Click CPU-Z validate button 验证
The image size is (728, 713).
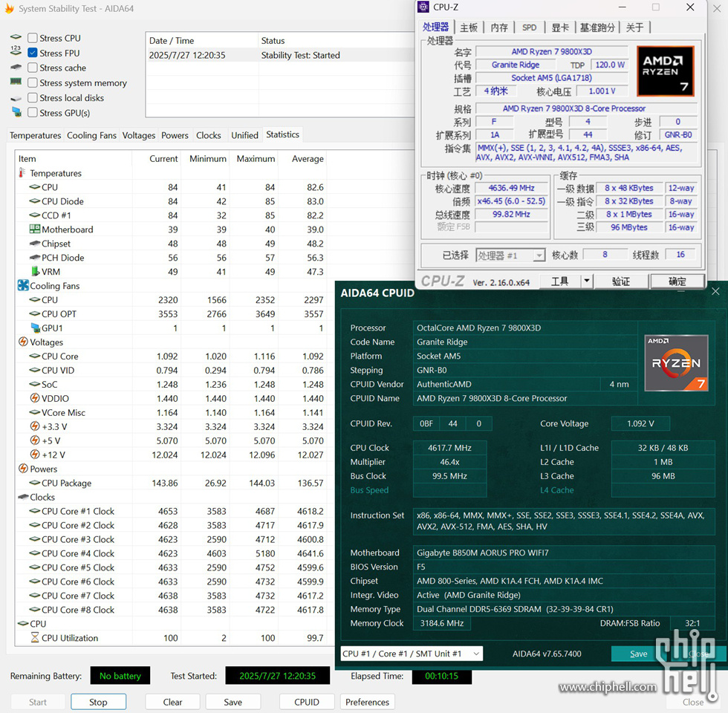point(621,281)
